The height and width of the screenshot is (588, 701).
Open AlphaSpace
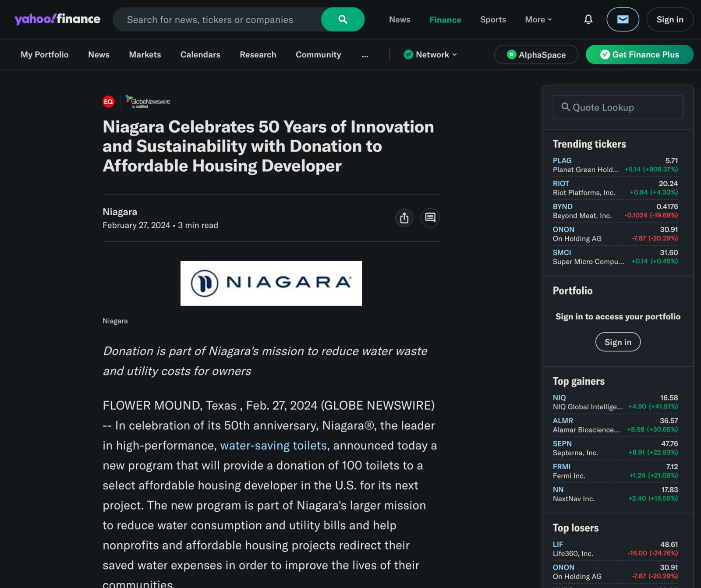pos(536,54)
